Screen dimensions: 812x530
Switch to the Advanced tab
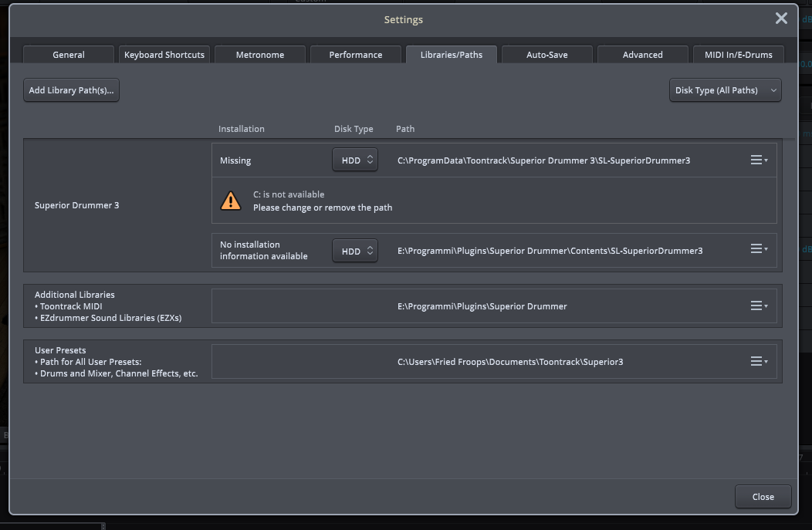click(x=643, y=54)
